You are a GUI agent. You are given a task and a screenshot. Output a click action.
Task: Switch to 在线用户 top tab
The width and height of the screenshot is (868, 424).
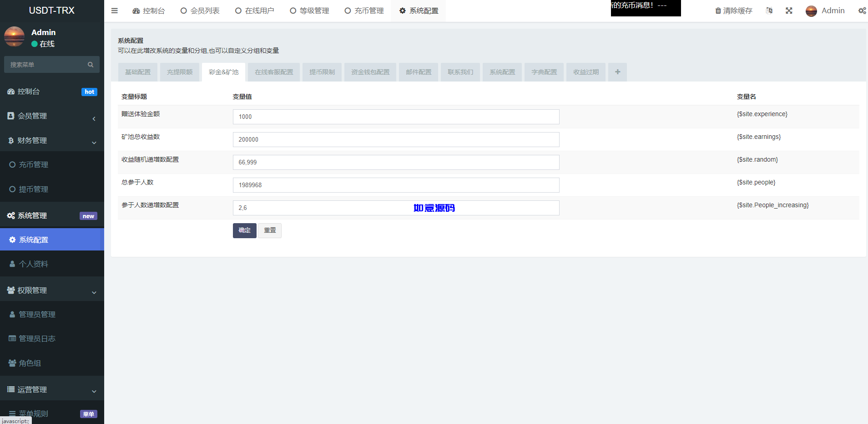pyautogui.click(x=255, y=10)
